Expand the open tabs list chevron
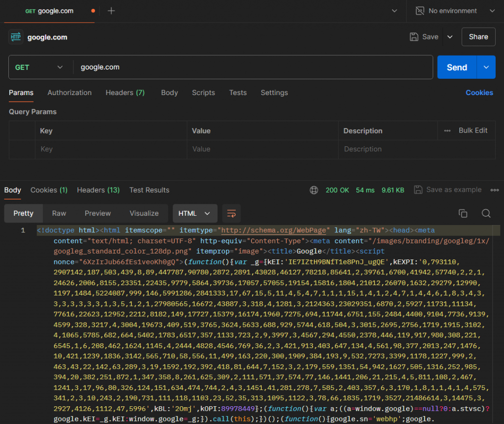Image resolution: width=504 pixels, height=424 pixels. (x=394, y=11)
